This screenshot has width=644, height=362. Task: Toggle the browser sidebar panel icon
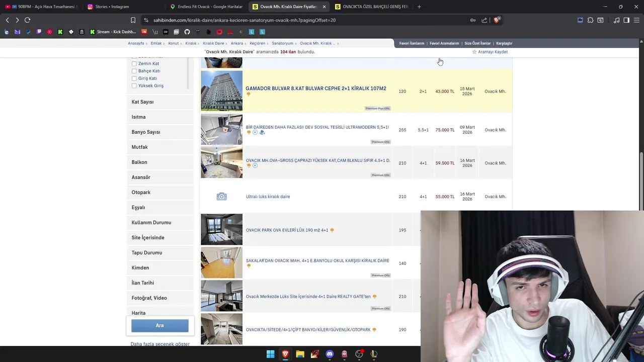(x=626, y=20)
